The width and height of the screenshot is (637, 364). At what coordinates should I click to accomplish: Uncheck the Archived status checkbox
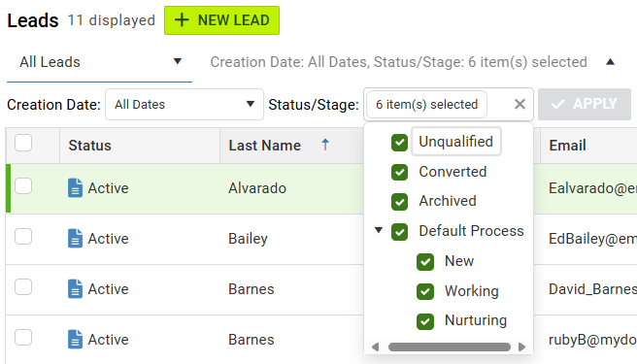(399, 202)
